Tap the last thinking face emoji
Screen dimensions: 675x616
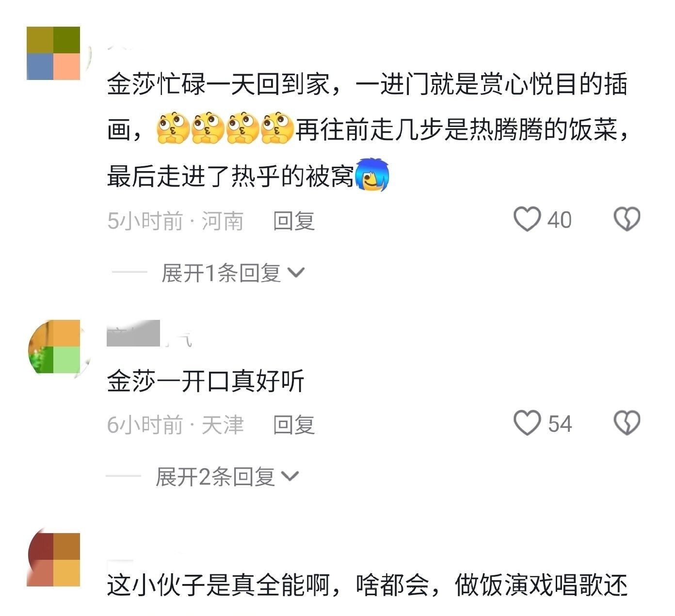point(277,129)
